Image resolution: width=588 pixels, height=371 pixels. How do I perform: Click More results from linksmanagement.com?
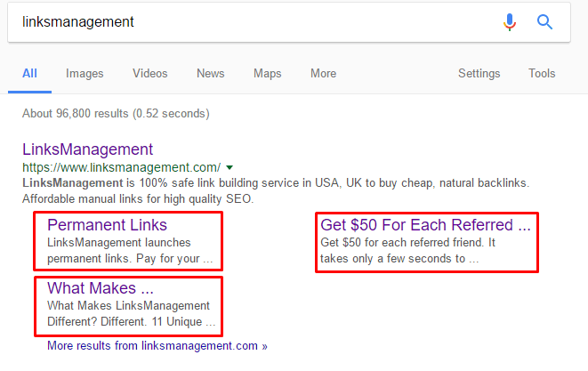pyautogui.click(x=157, y=345)
